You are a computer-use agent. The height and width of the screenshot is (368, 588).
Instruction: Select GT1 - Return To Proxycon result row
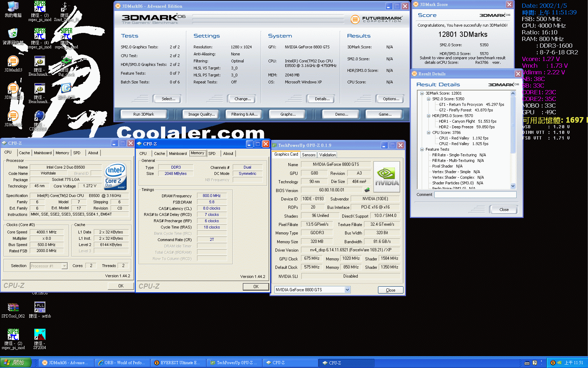[x=471, y=104]
